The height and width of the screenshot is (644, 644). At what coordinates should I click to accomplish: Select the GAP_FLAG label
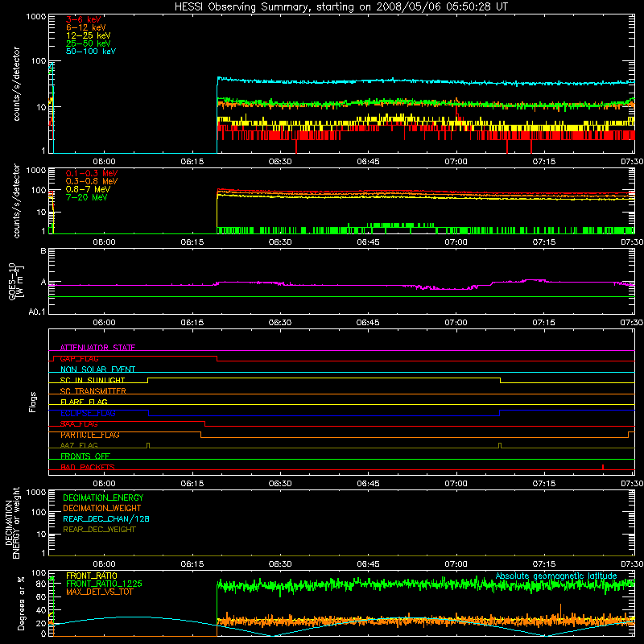79,358
